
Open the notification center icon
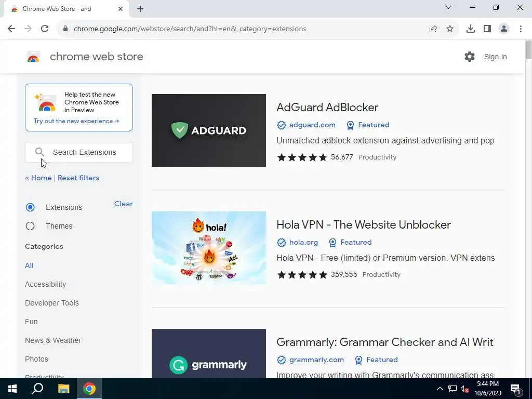[515, 389]
